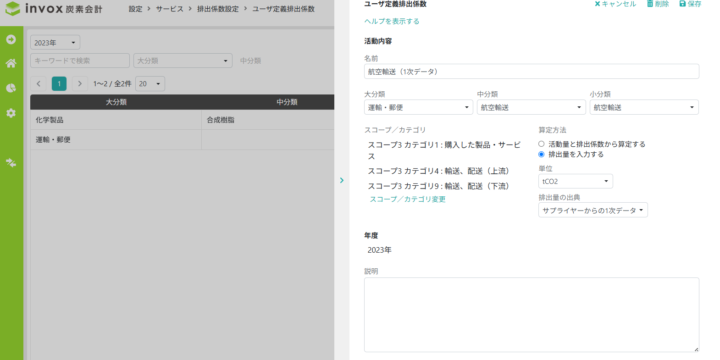The width and height of the screenshot is (720, 360).
Task: Go to previous page arrow
Action: point(39,84)
